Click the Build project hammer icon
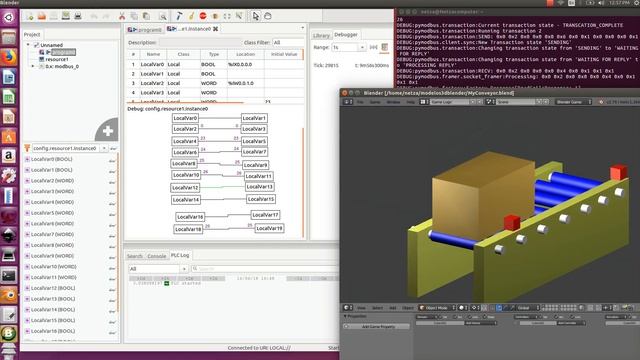The height and width of the screenshot is (360, 640). coord(179,16)
